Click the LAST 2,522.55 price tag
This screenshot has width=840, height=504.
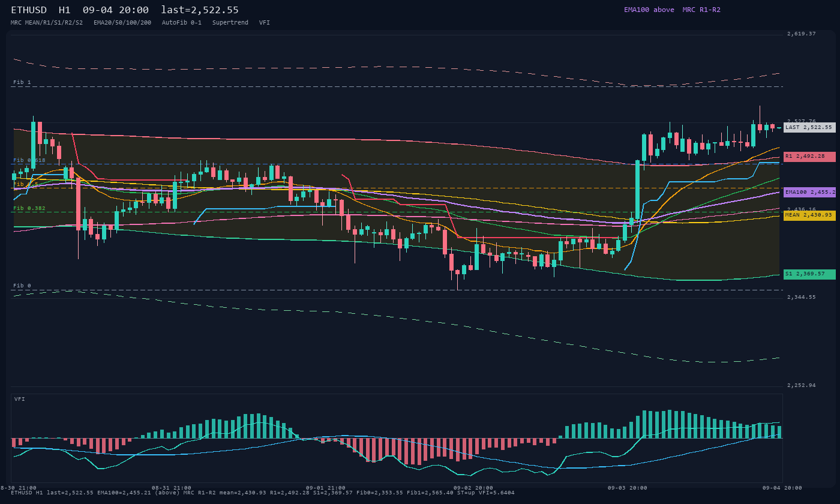pyautogui.click(x=809, y=127)
